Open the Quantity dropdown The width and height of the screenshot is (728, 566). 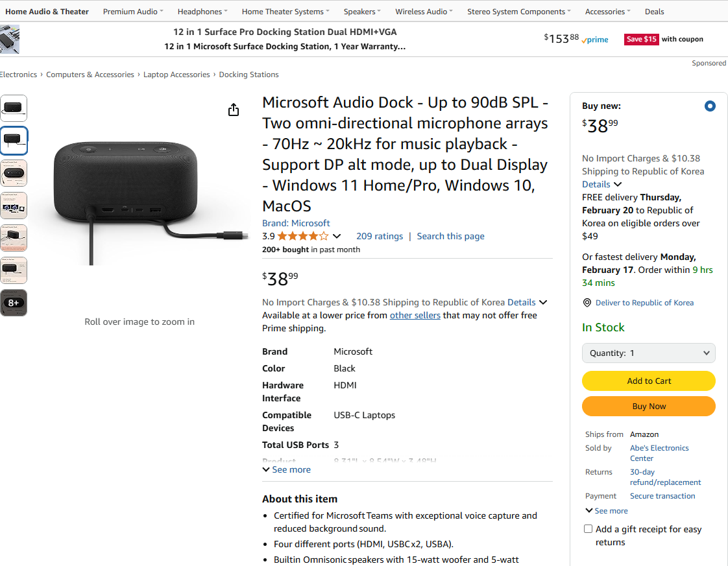(648, 353)
